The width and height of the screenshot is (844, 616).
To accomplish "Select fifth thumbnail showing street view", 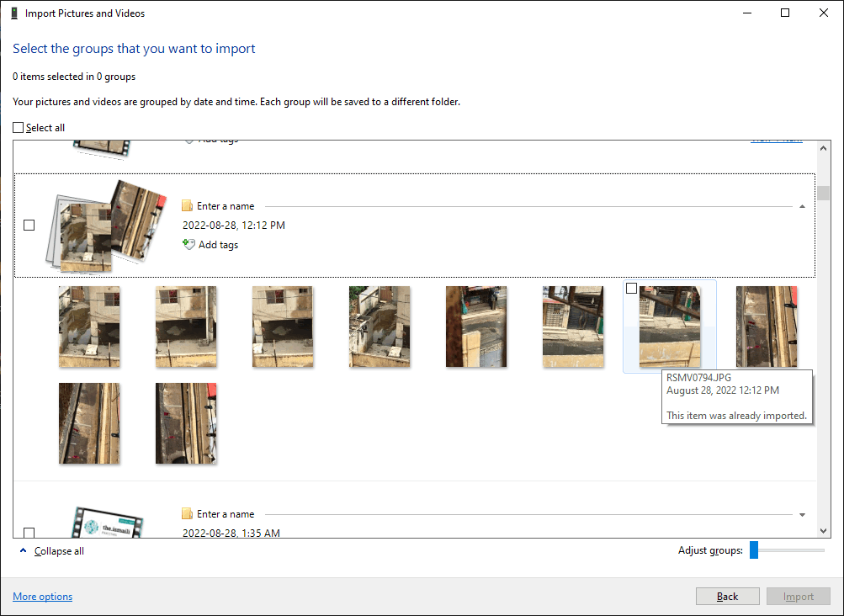I will (x=476, y=327).
